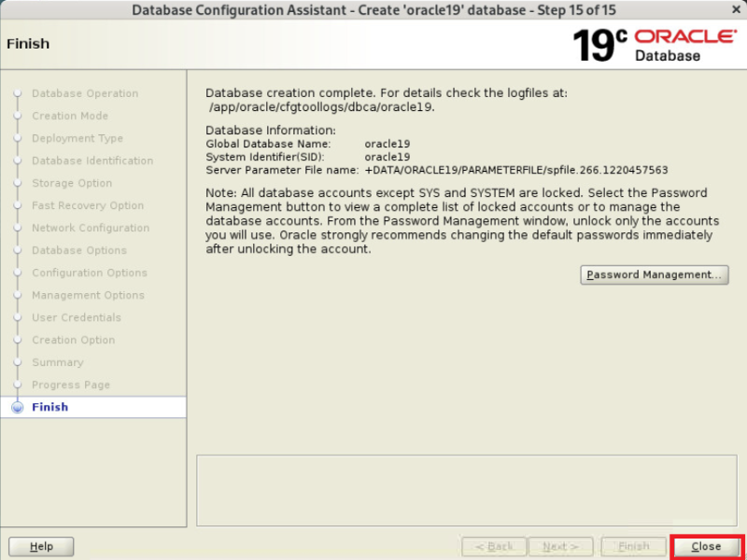Select the Progress Page step
Image resolution: width=747 pixels, height=560 pixels.
point(71,385)
